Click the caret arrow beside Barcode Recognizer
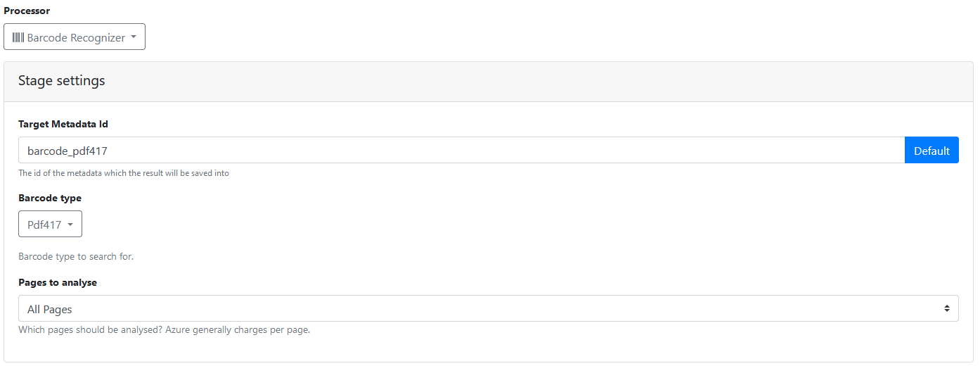The image size is (980, 366). coord(134,37)
